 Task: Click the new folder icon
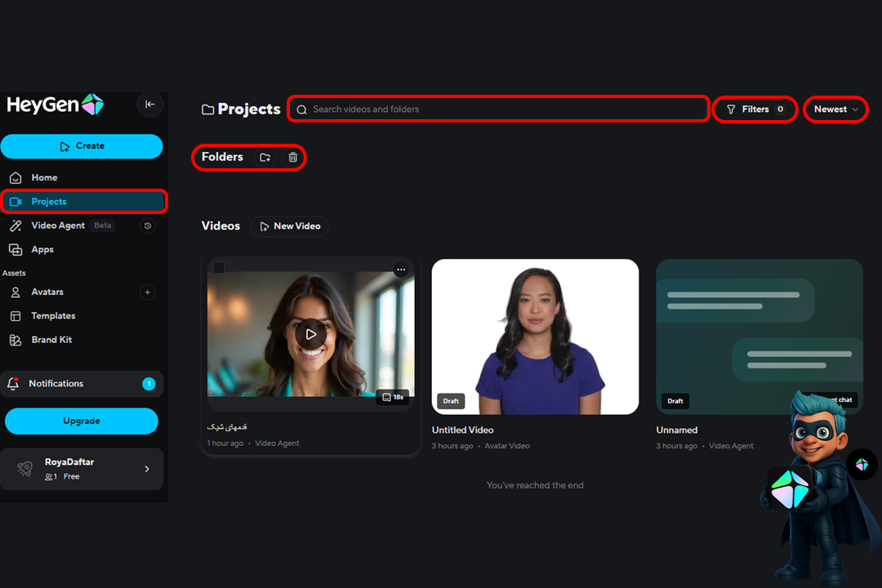pos(265,158)
